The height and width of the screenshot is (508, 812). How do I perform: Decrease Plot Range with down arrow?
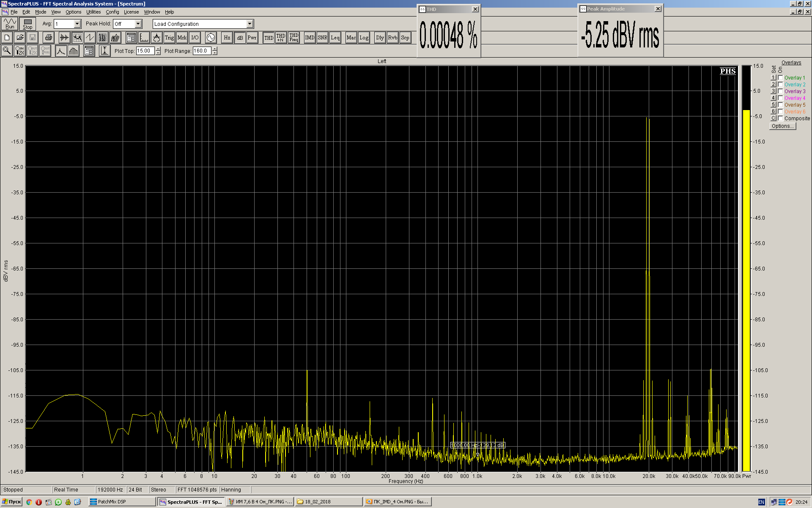coord(215,53)
